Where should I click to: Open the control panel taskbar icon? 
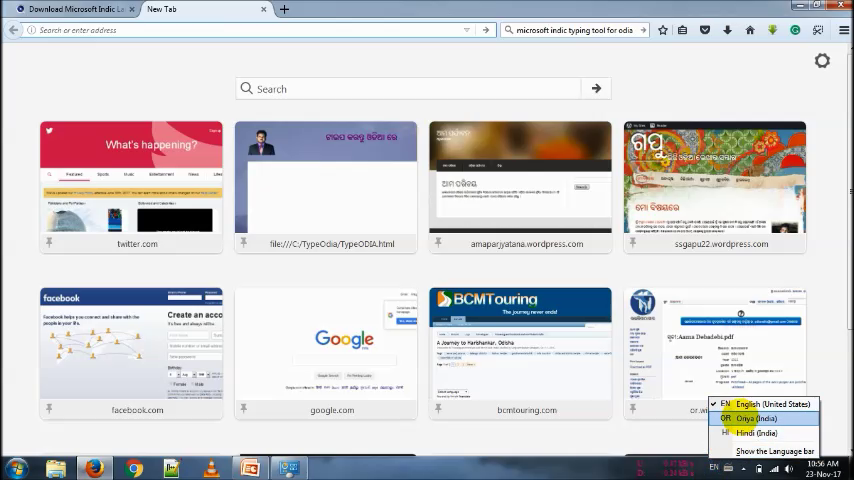tap(289, 469)
